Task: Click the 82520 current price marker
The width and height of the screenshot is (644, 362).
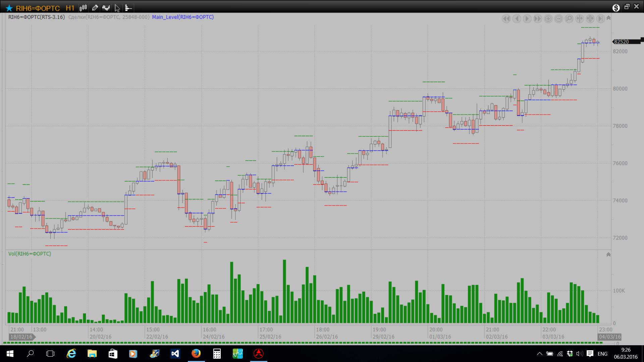Action: [x=622, y=42]
